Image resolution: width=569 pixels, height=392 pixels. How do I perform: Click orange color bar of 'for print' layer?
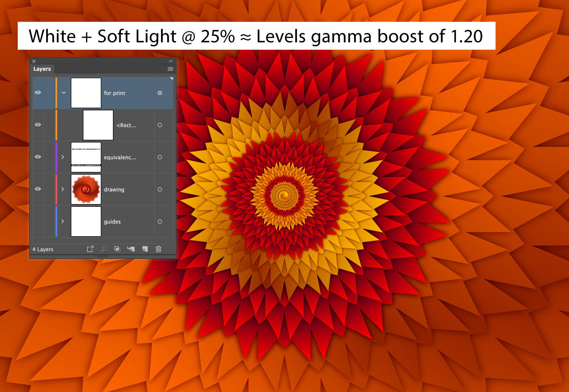(x=56, y=93)
